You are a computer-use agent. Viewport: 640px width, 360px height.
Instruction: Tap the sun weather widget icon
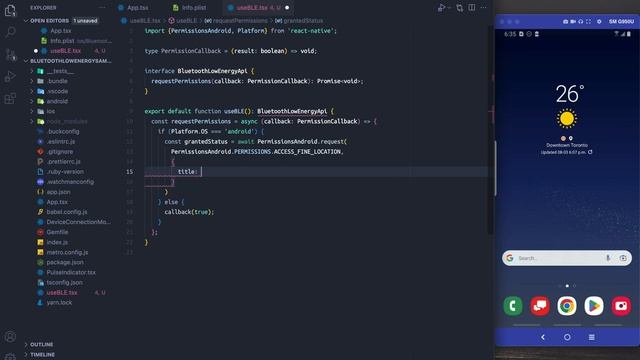pyautogui.click(x=567, y=119)
